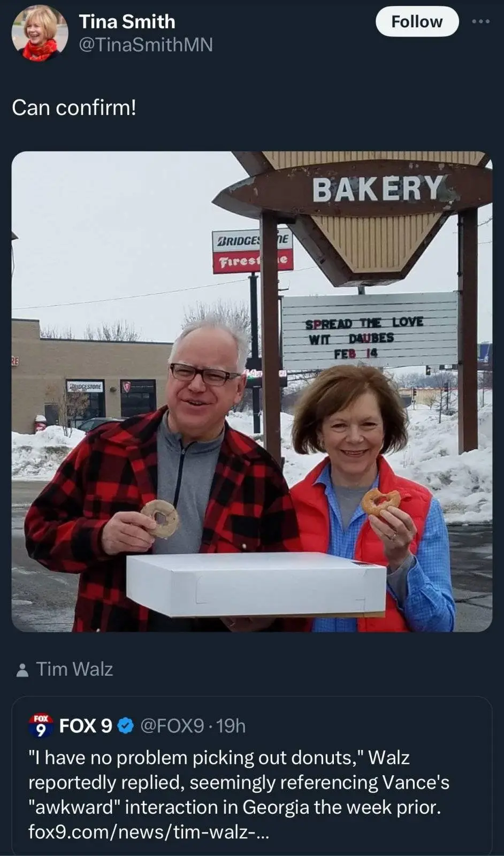Tap the 'Spread the love' marquee sign

point(369,331)
